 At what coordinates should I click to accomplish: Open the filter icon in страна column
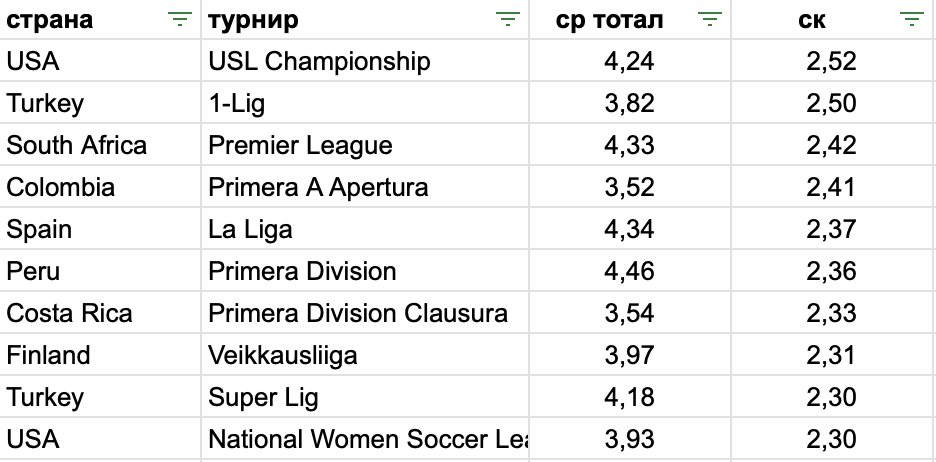180,20
